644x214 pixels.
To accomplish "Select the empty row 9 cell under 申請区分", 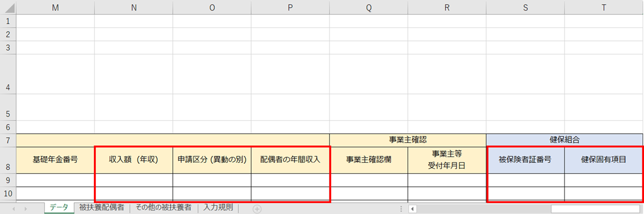I will click(x=212, y=180).
